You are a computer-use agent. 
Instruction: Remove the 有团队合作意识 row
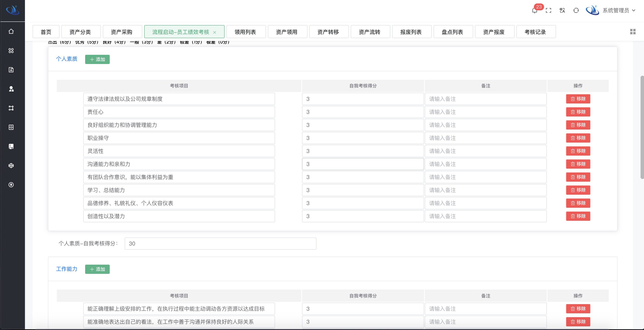tap(578, 177)
